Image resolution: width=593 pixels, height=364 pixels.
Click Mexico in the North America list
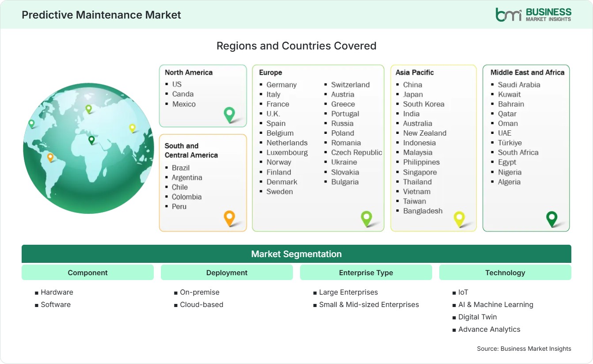[184, 104]
